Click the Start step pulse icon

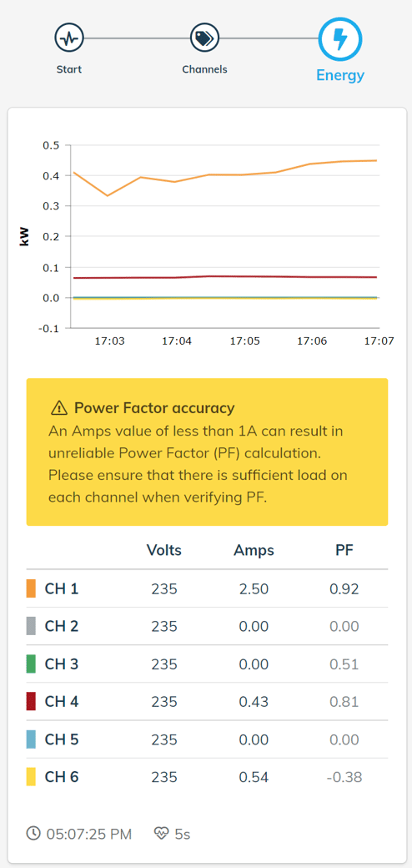click(x=68, y=38)
